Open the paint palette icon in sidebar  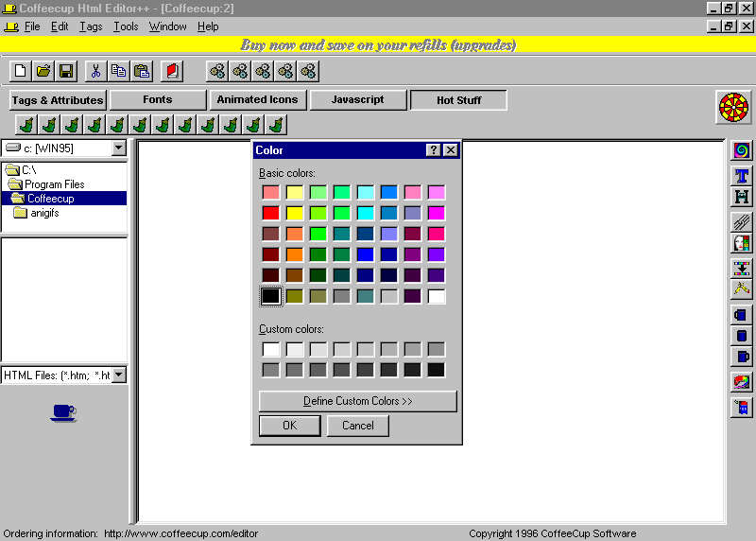coord(742,383)
